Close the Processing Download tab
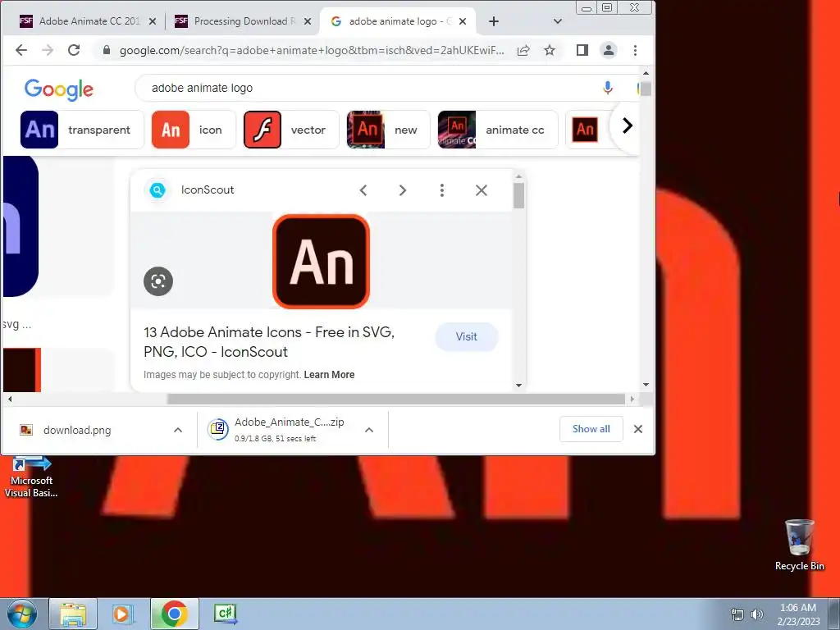 click(x=308, y=21)
